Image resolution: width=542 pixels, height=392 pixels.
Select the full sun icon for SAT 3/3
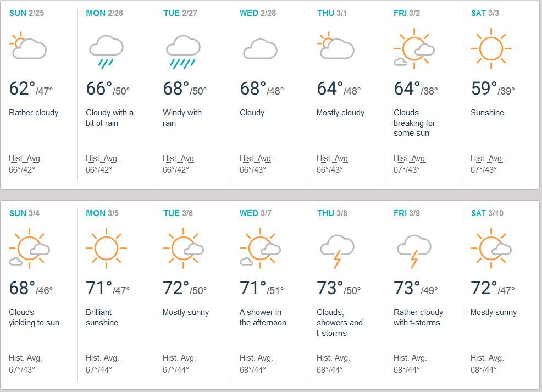[x=491, y=48]
